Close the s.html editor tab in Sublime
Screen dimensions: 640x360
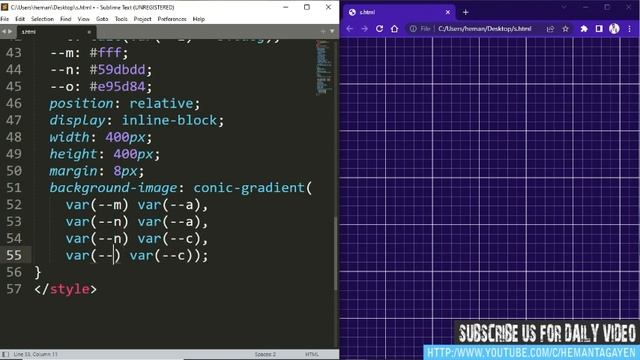pos(89,32)
